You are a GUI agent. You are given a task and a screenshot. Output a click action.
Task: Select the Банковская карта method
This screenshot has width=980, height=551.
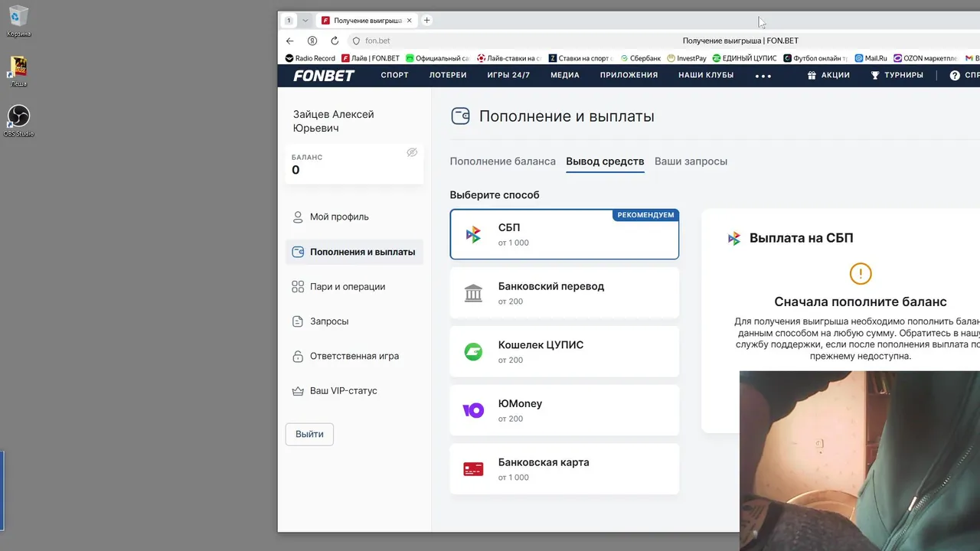(x=564, y=469)
